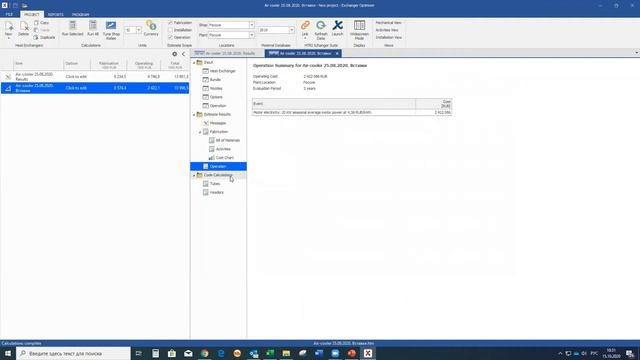Open Messages under Estimate Results
Screen dimensions: 640x360
point(218,123)
